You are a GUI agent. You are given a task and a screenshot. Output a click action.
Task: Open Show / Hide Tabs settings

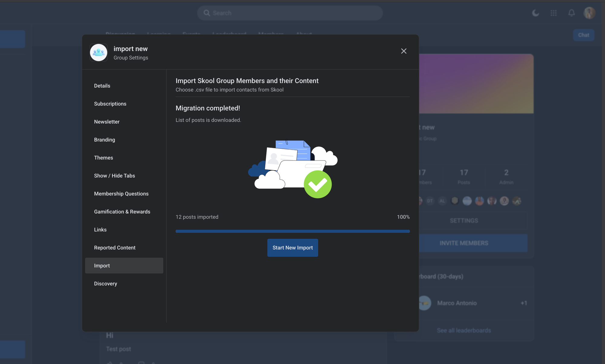coord(114,176)
